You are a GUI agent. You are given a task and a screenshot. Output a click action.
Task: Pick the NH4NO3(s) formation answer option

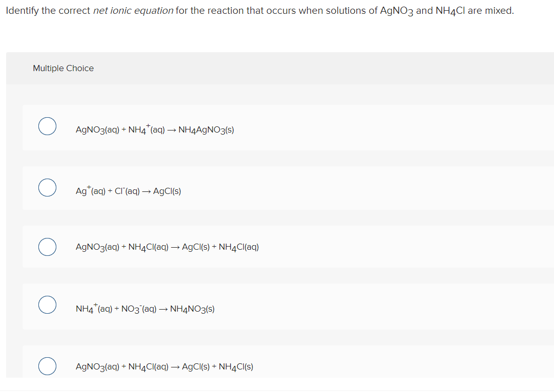point(47,304)
